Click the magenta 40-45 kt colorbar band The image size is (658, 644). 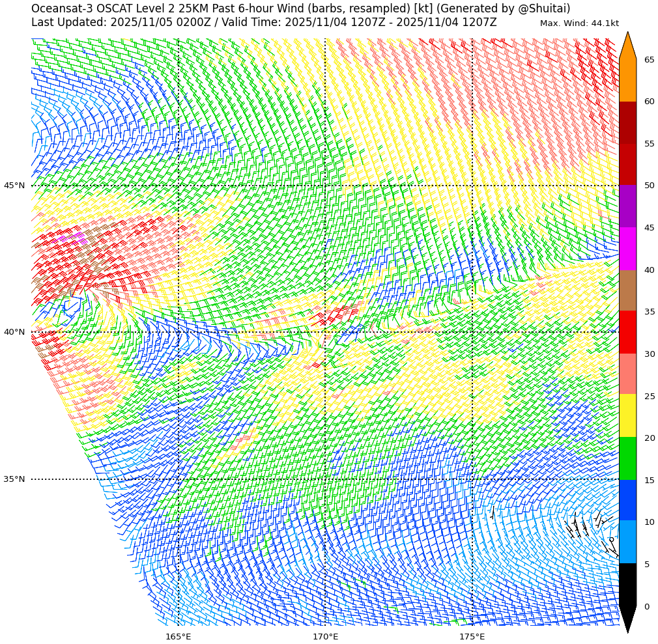[627, 249]
